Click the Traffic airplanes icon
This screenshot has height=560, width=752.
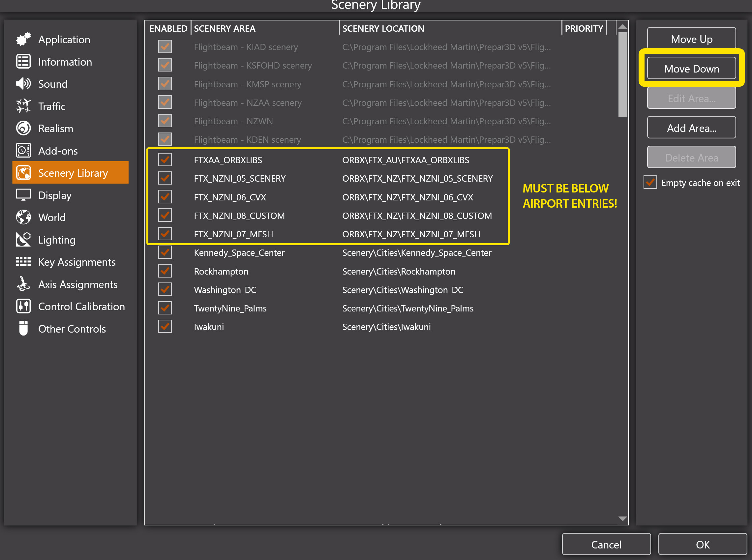tap(23, 106)
